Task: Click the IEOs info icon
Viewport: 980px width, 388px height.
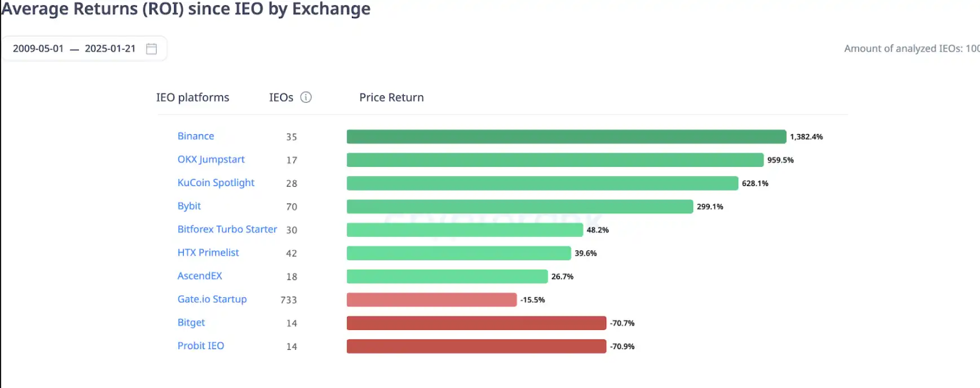Action: point(306,98)
